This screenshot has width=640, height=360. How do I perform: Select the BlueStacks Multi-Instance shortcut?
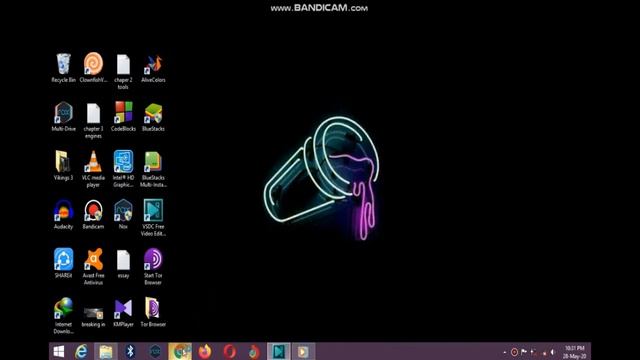point(153,169)
